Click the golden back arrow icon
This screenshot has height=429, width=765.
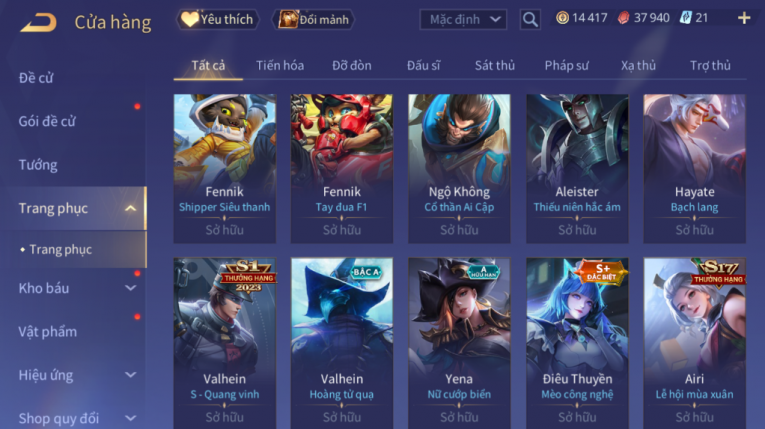pos(39,22)
